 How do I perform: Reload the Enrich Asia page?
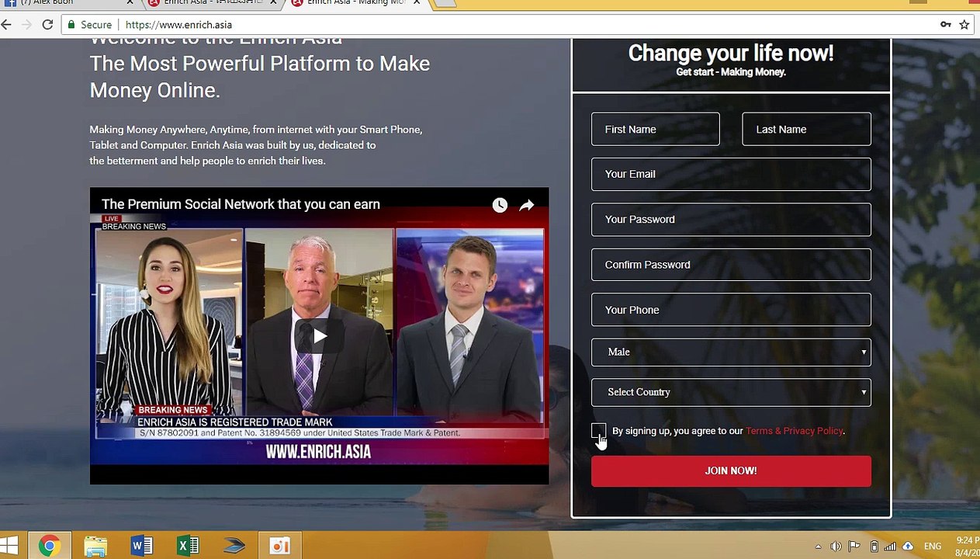[47, 25]
